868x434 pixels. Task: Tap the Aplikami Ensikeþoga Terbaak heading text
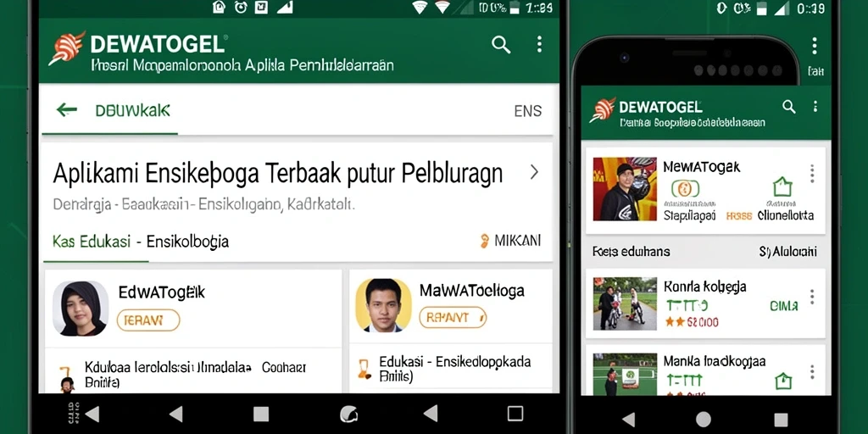pyautogui.click(x=278, y=173)
